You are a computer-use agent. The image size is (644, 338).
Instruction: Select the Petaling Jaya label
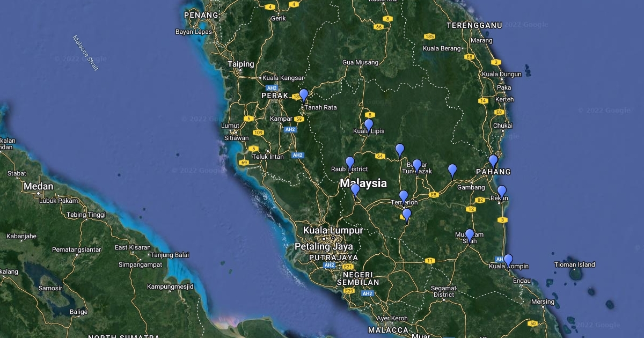pos(324,247)
